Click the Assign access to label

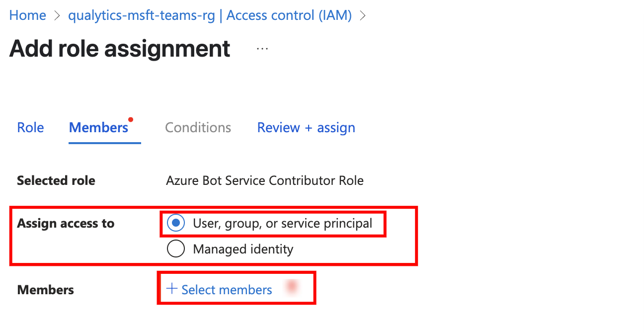pos(66,223)
